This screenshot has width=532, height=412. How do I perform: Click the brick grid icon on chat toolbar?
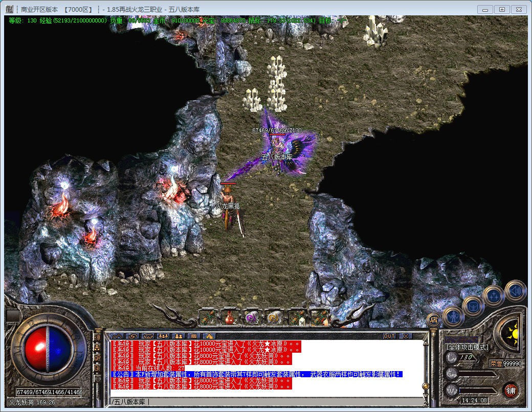(194, 336)
